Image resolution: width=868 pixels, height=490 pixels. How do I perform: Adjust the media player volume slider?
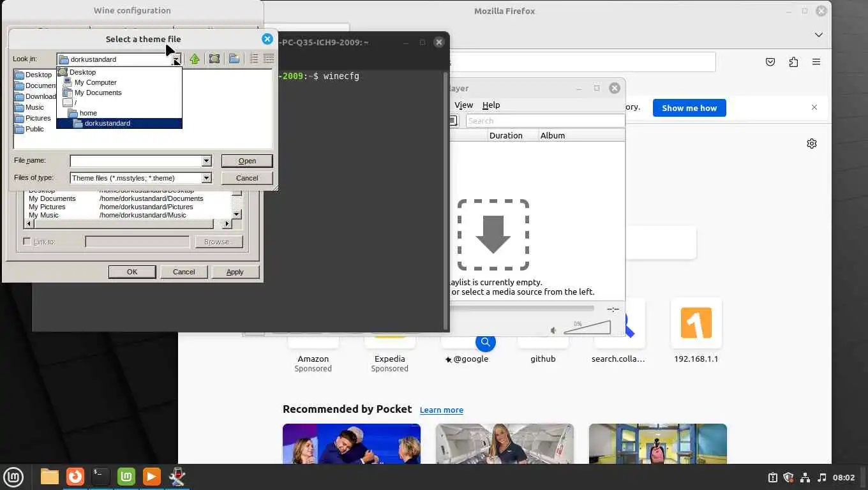[x=587, y=327]
